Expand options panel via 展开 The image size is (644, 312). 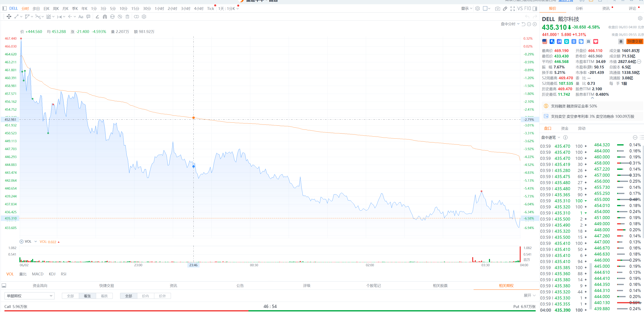click(x=530, y=295)
